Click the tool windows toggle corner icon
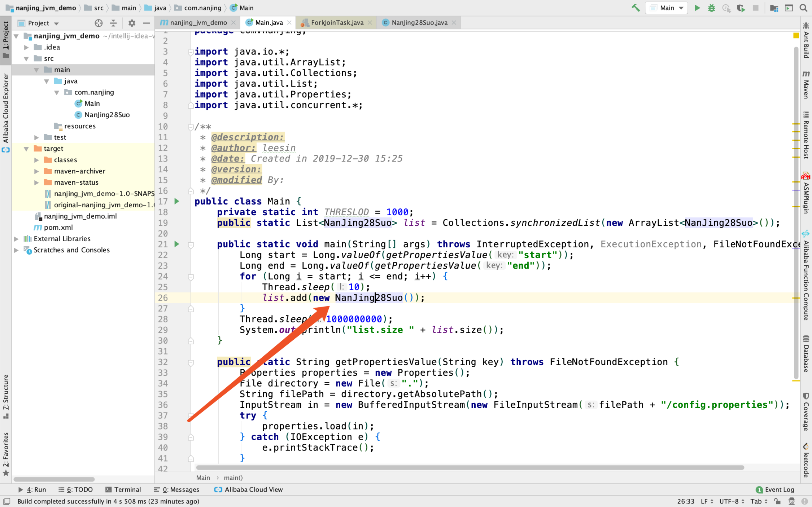The height and width of the screenshot is (507, 812). (x=7, y=501)
